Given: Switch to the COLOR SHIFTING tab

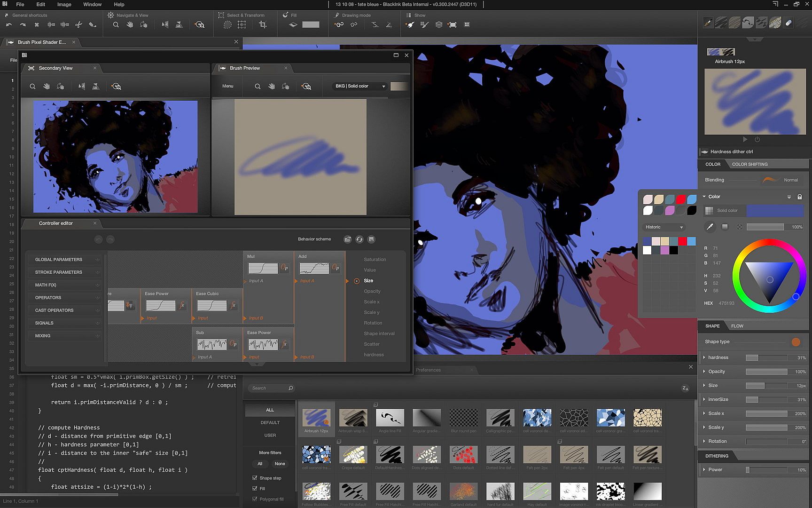Looking at the screenshot, I should (750, 164).
